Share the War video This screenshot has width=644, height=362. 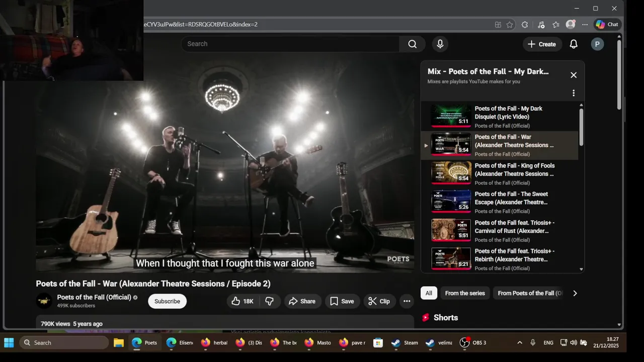[x=302, y=301]
